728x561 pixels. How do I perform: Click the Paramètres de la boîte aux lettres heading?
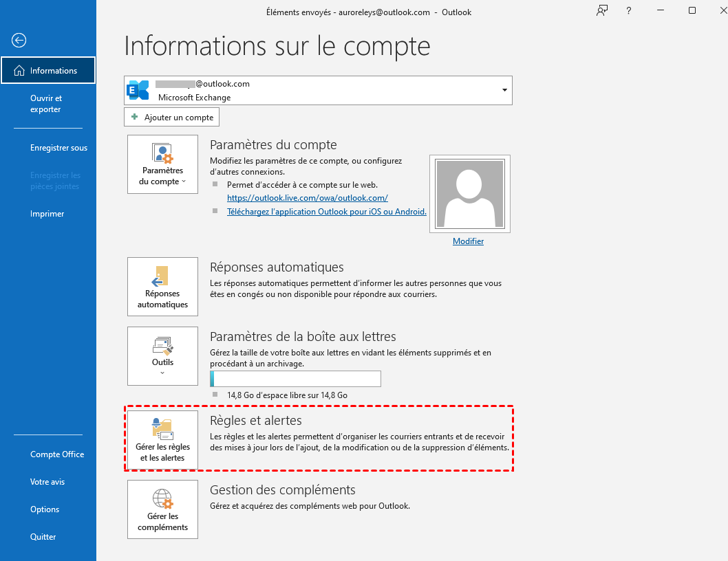click(x=303, y=336)
